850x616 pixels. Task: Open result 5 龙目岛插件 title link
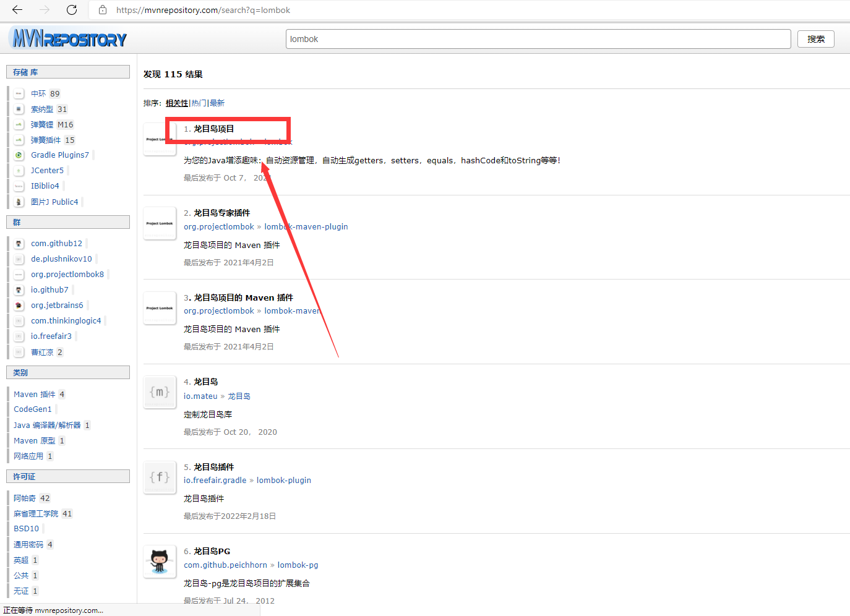(214, 467)
